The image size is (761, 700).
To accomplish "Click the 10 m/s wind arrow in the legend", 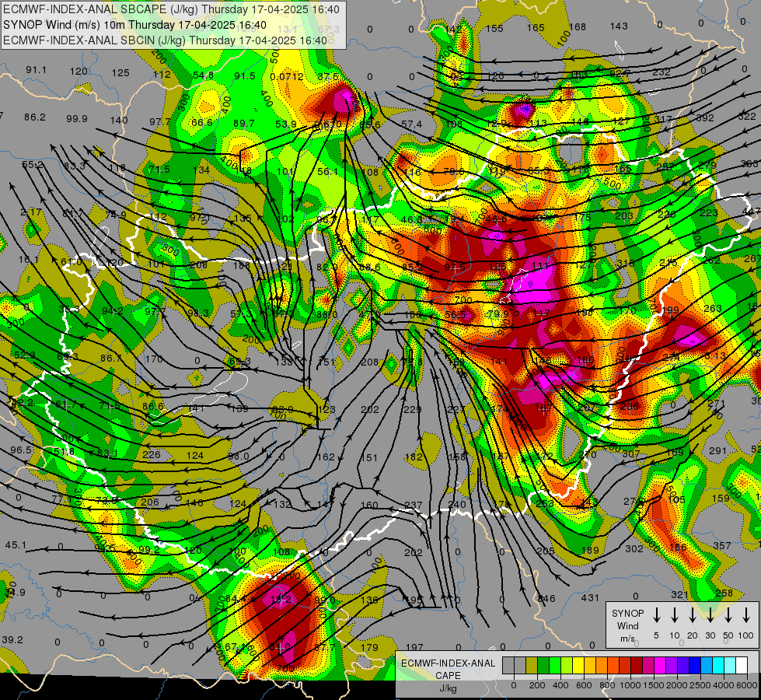I will [x=674, y=615].
